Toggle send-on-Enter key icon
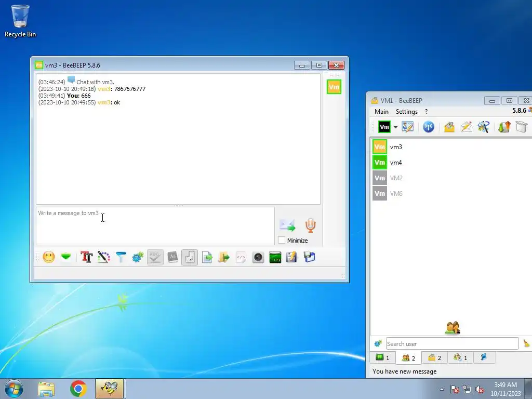 pyautogui.click(x=190, y=257)
